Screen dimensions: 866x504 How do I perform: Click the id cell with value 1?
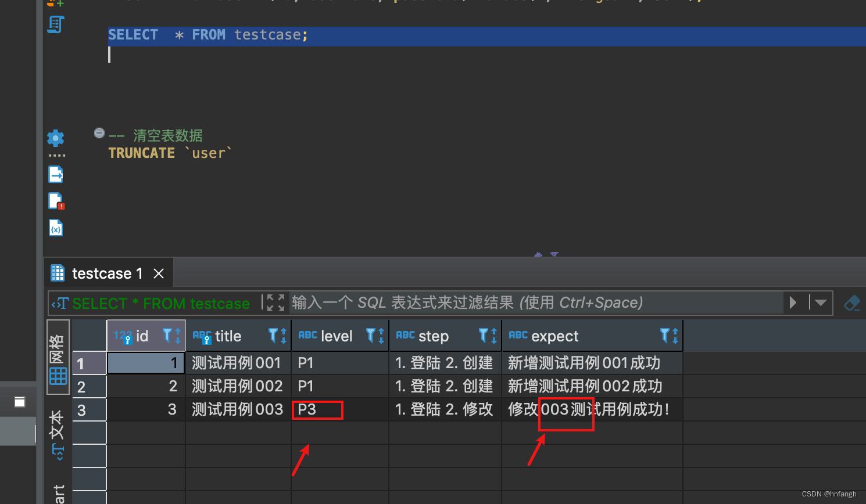[x=146, y=363]
